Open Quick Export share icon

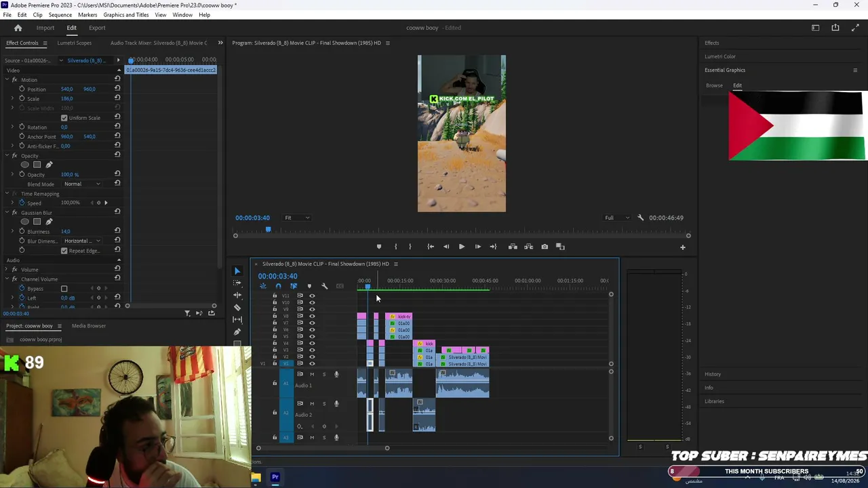click(x=835, y=28)
